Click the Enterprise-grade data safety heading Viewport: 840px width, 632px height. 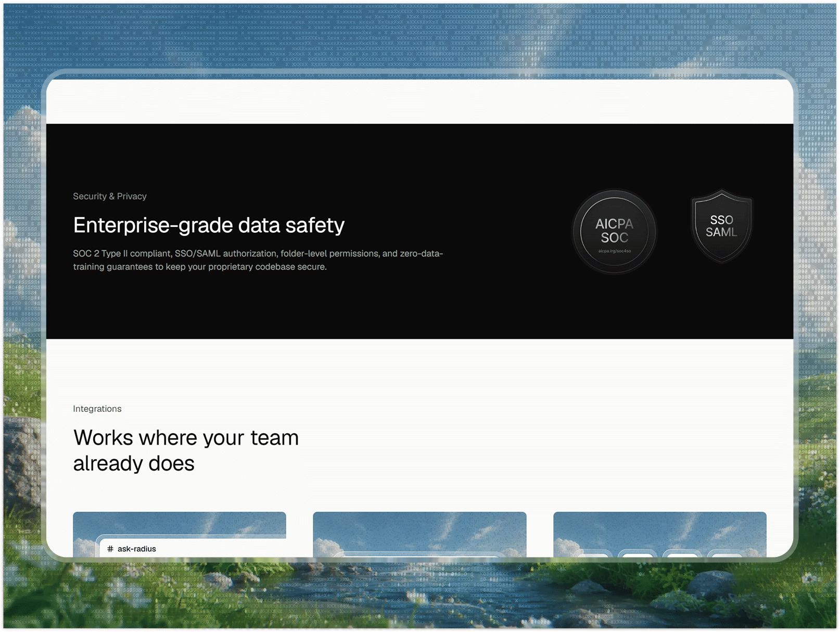[x=209, y=225]
